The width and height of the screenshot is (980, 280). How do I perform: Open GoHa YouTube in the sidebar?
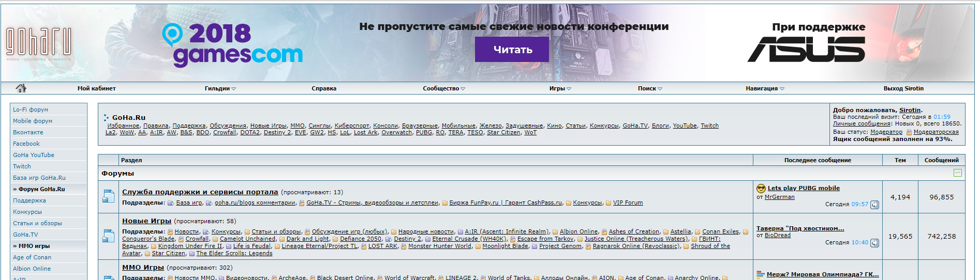pos(34,155)
